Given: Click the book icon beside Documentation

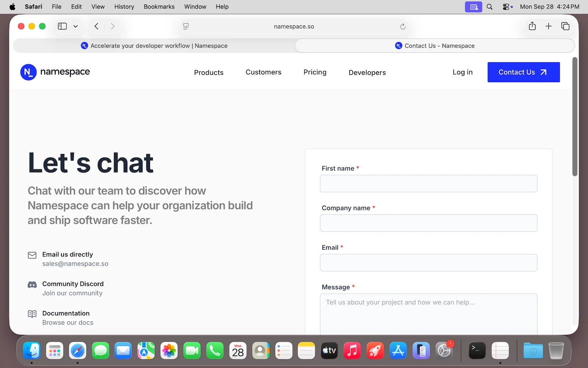Looking at the screenshot, I should point(32,314).
